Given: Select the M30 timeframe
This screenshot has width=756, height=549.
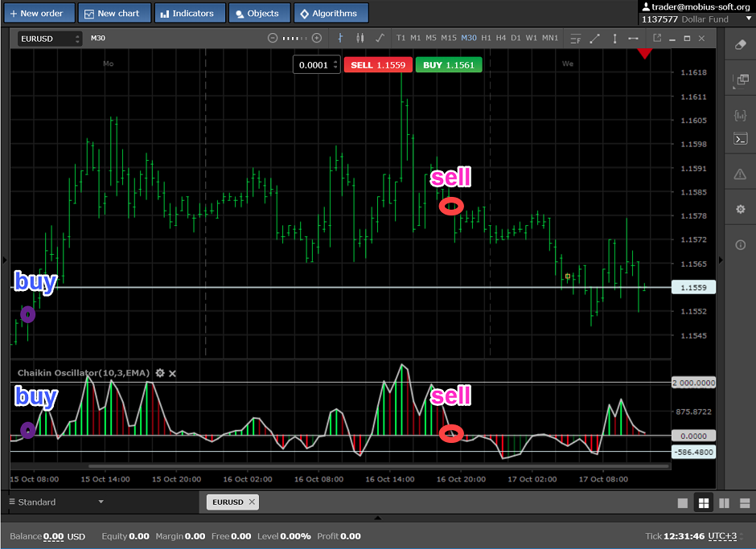Looking at the screenshot, I should (x=469, y=38).
